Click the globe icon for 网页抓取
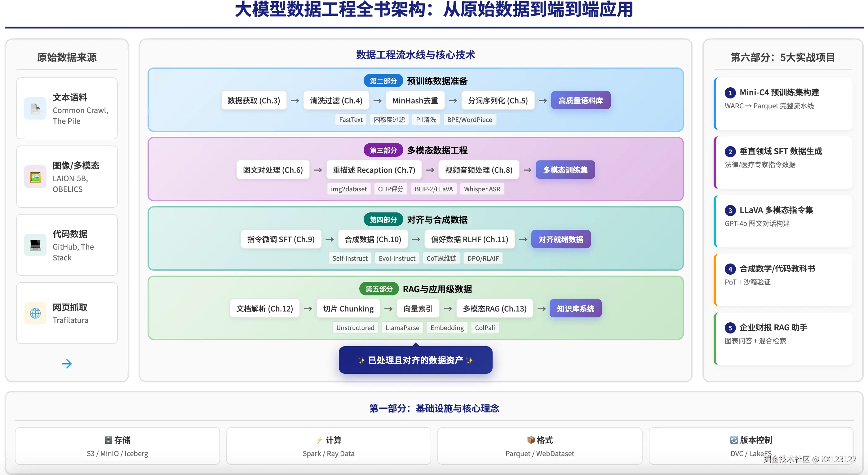This screenshot has height=475, width=868. click(x=35, y=313)
